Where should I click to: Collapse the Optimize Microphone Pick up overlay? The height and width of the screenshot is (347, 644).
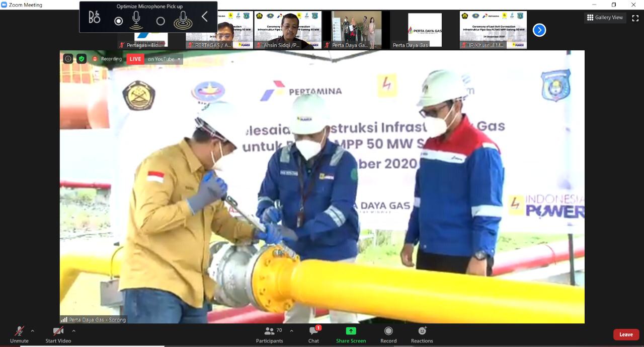(x=204, y=17)
